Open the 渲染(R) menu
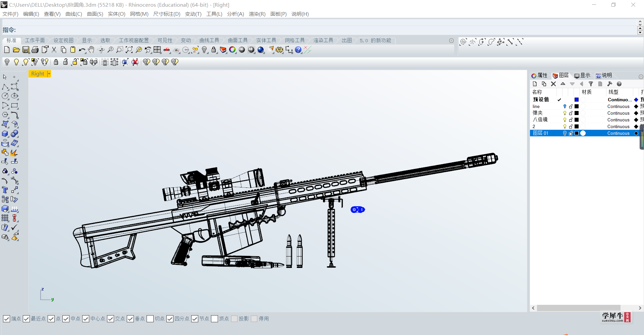This screenshot has height=335, width=644. 257,14
